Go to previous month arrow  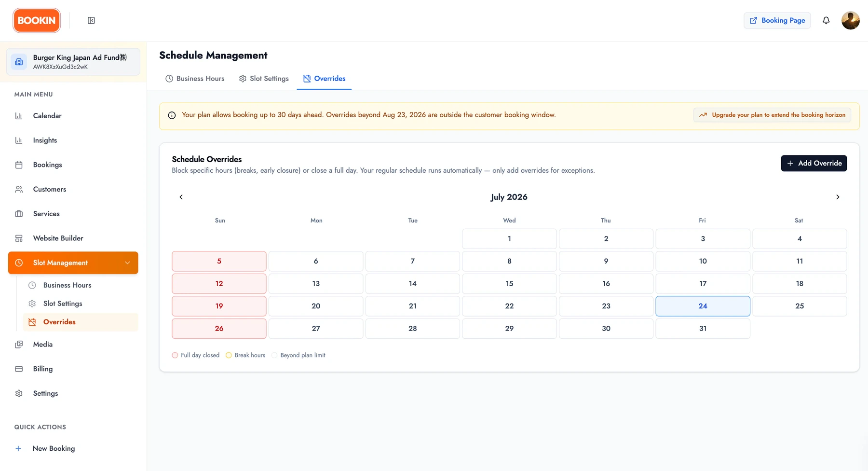pyautogui.click(x=181, y=197)
